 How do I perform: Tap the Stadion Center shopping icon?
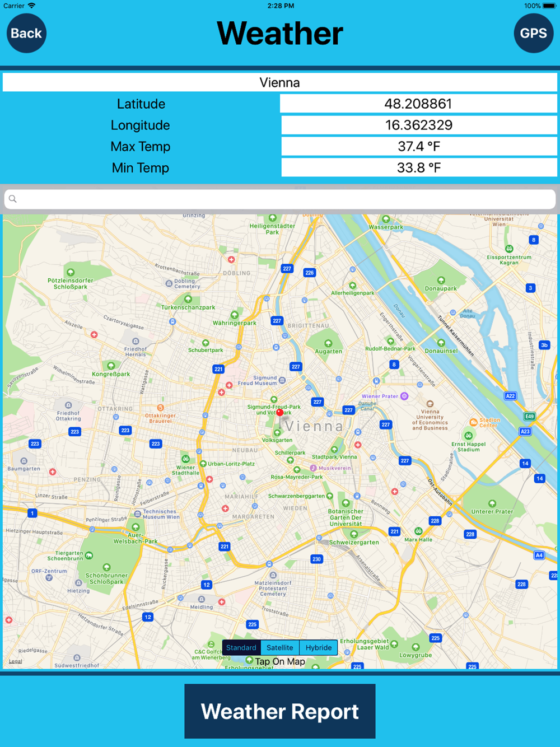474,422
